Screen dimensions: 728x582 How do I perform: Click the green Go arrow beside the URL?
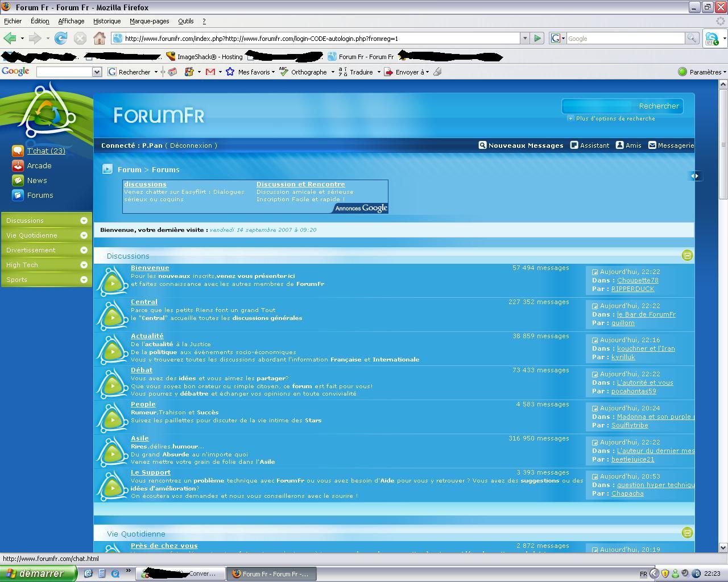click(x=537, y=38)
